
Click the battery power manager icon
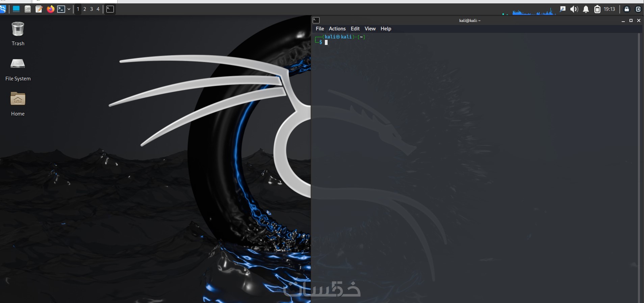[x=597, y=9]
